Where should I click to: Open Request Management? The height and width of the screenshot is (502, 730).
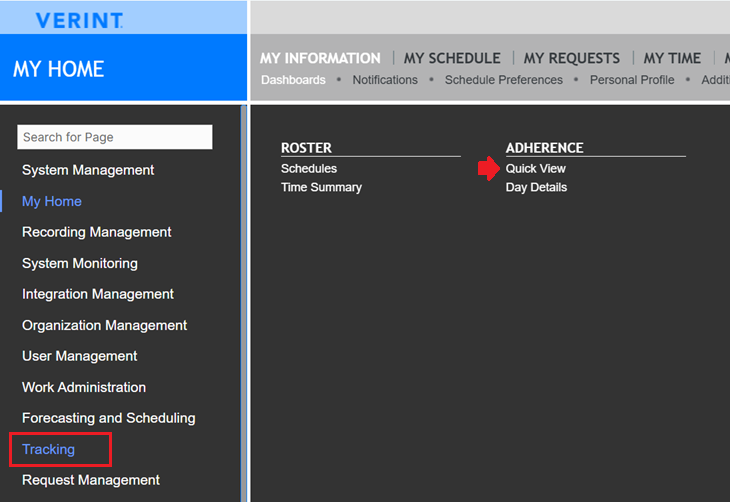click(91, 480)
